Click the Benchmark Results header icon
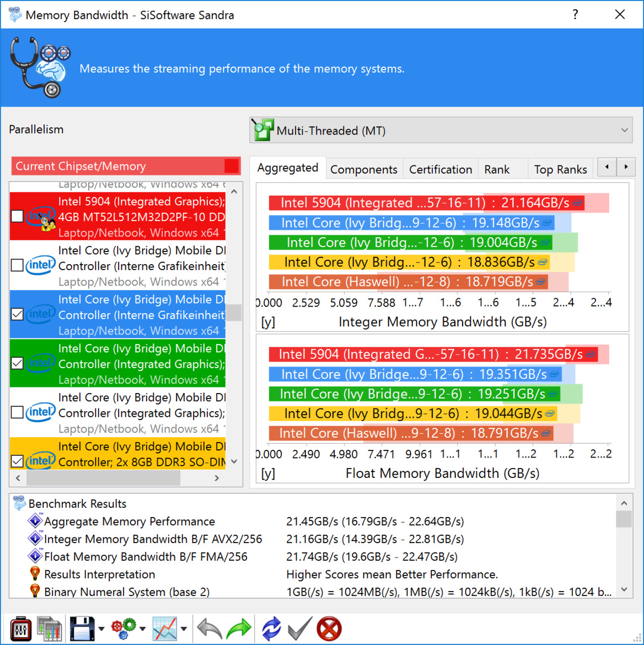 click(19, 503)
